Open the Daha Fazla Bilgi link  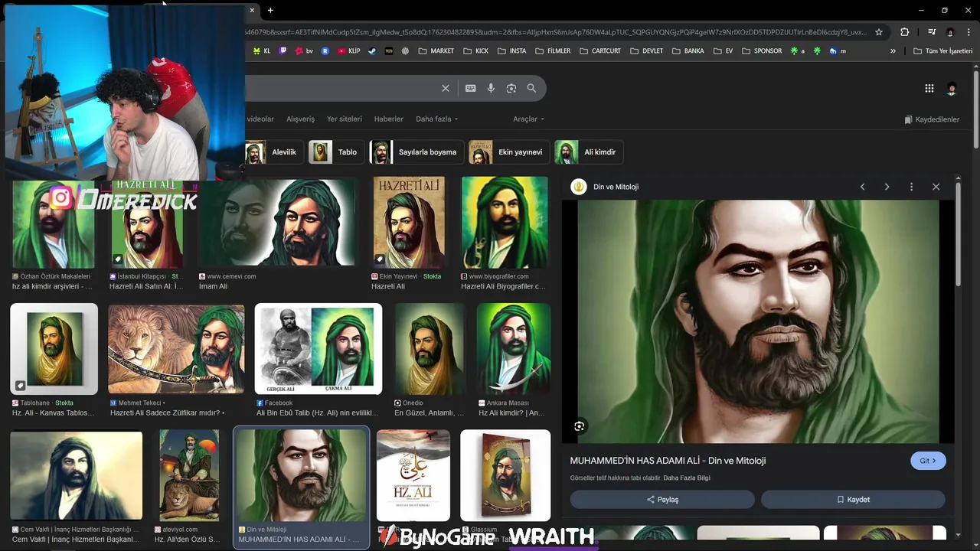click(x=687, y=478)
